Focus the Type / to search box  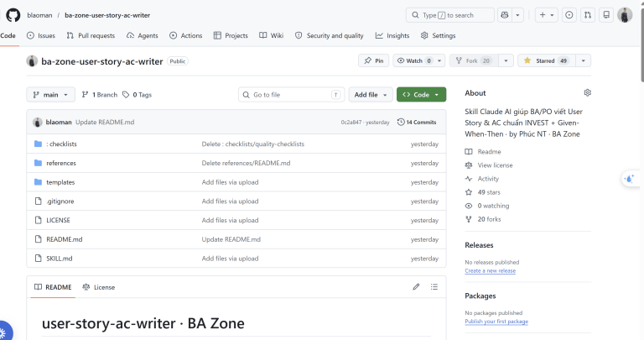click(x=449, y=15)
